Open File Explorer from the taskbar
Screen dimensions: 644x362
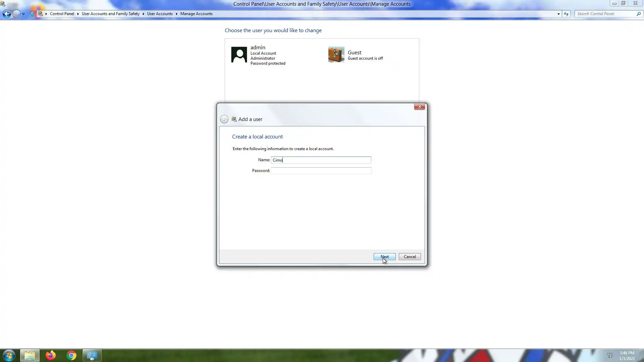pyautogui.click(x=30, y=355)
